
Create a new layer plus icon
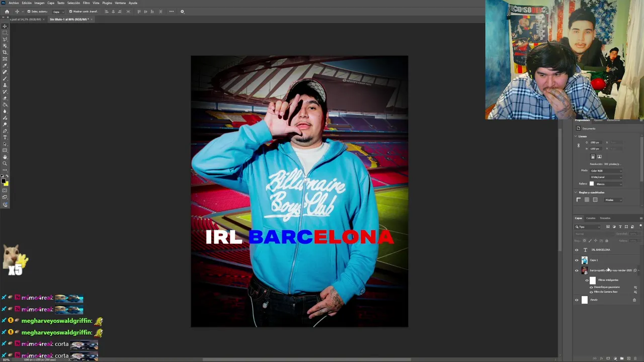(x=628, y=358)
